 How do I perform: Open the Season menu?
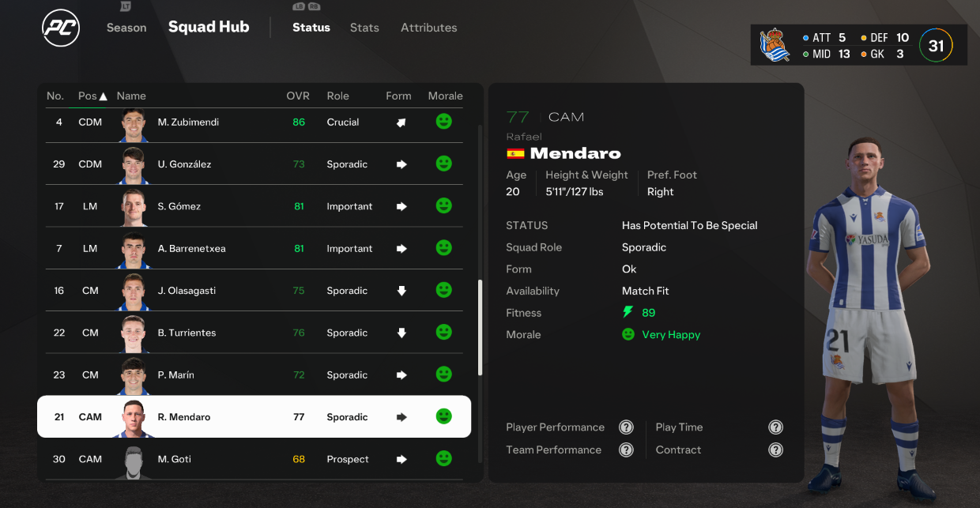point(126,28)
